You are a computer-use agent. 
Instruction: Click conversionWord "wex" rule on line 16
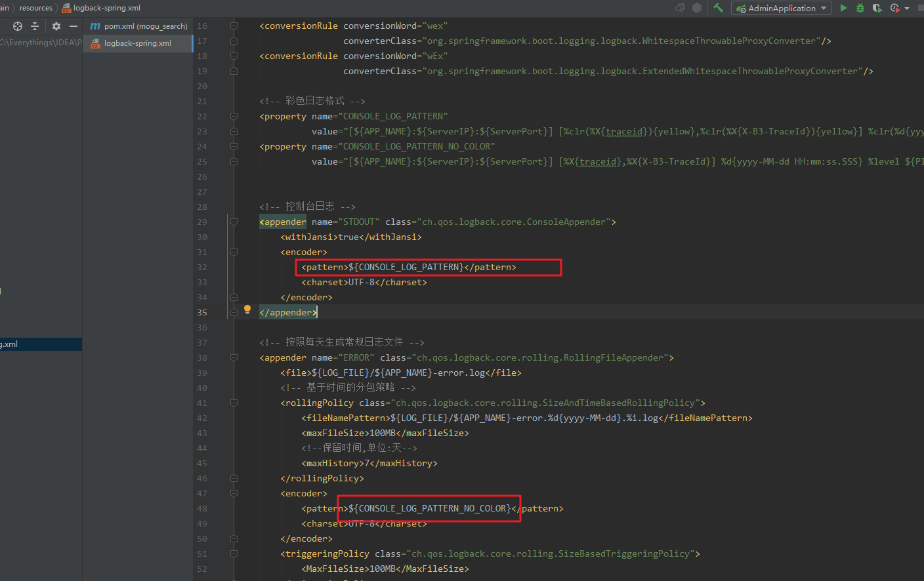tap(354, 26)
